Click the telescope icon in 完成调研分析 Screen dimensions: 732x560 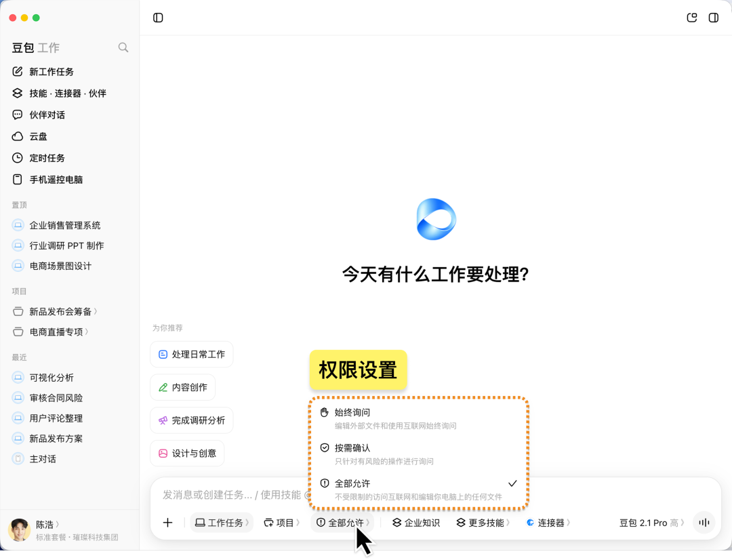[x=163, y=420]
